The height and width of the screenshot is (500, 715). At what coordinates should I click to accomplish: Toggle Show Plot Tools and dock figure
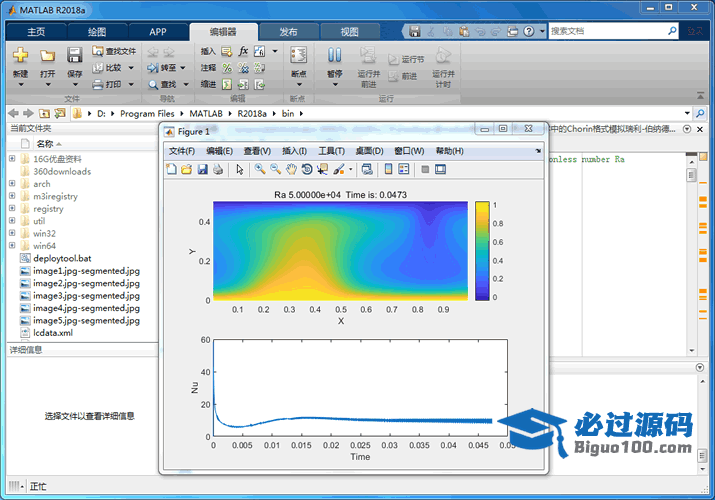coord(440,170)
